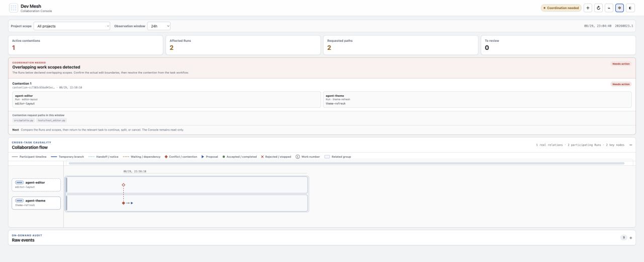The height and width of the screenshot is (262, 644).
Task: Click the hollow conflict diamond on agent-editor lane
Action: click(123, 185)
